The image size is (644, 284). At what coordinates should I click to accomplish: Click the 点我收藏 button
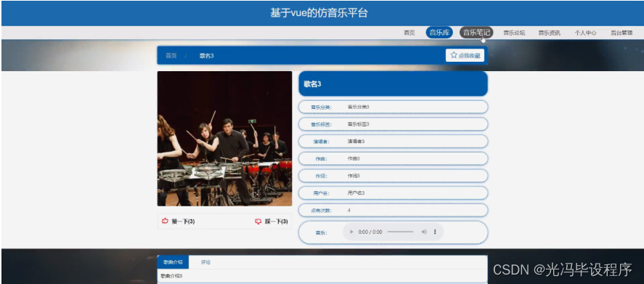pos(465,55)
